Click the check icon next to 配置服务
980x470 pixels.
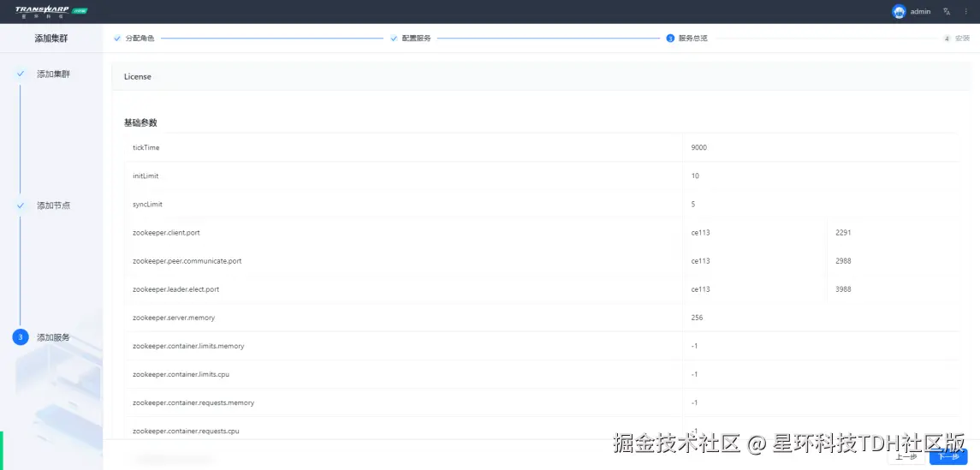tap(394, 39)
